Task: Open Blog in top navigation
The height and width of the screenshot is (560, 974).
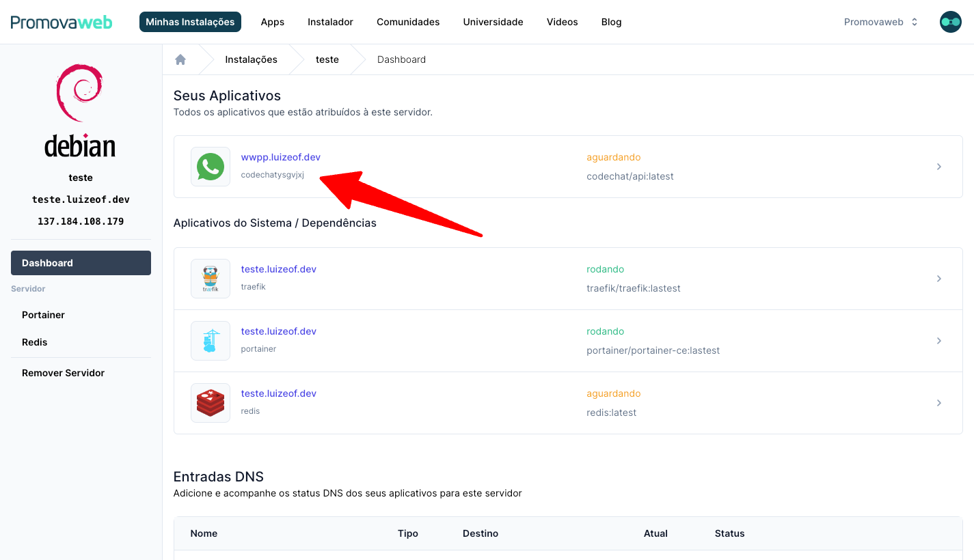Action: point(612,22)
